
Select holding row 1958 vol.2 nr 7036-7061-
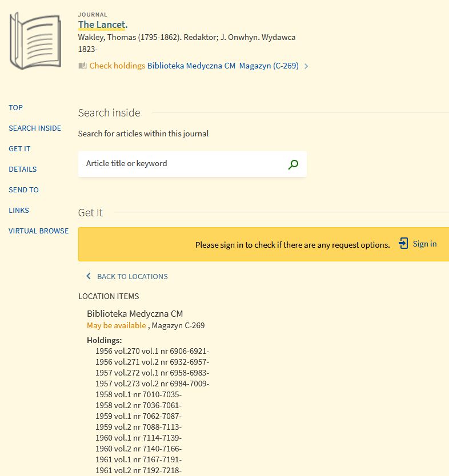point(139,406)
